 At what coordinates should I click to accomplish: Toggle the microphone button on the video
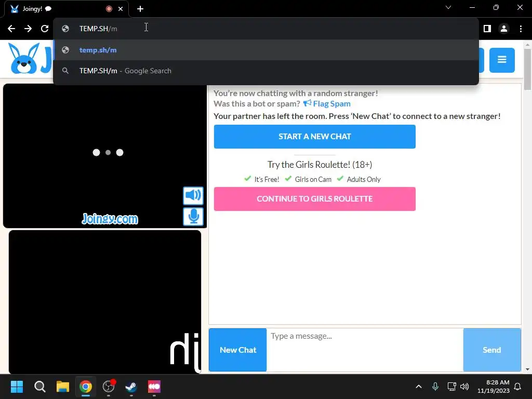click(193, 216)
